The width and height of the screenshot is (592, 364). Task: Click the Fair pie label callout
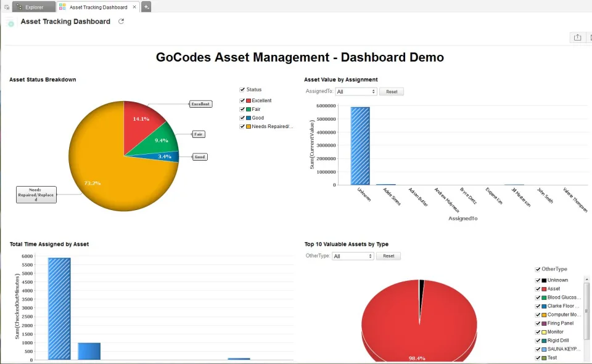(x=199, y=134)
